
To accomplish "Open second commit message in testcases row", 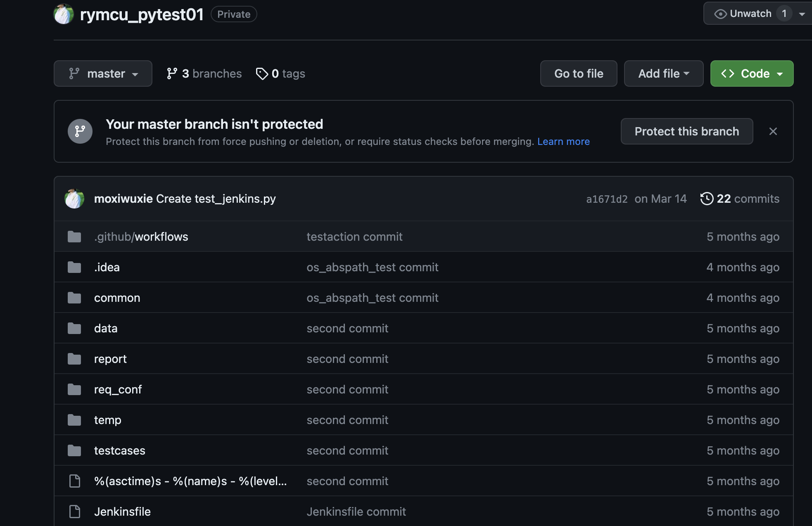I will coord(347,450).
